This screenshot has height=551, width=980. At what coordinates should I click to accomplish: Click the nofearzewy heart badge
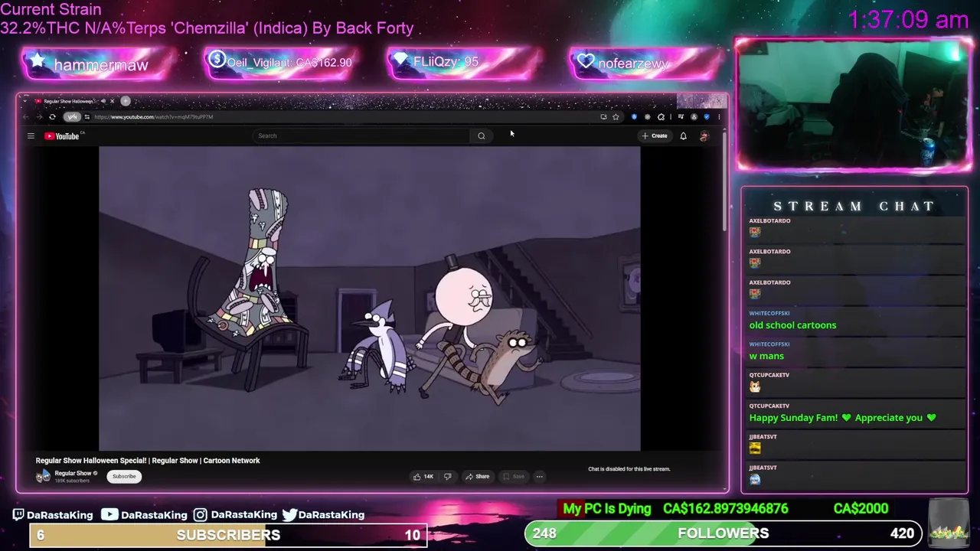point(645,64)
